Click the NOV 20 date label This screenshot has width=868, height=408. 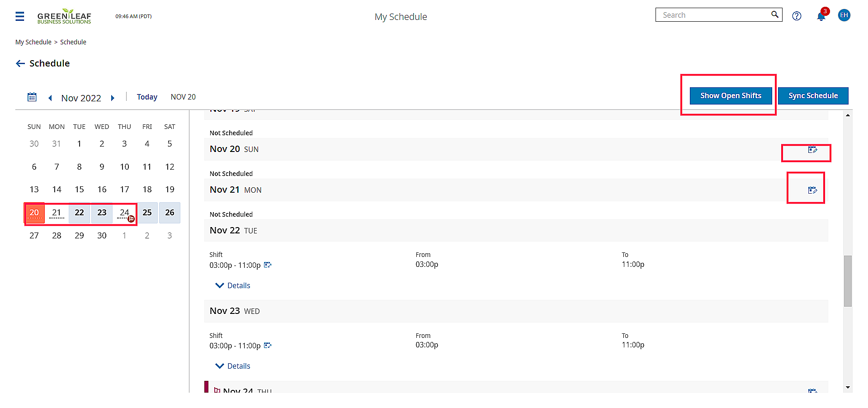pyautogui.click(x=183, y=97)
